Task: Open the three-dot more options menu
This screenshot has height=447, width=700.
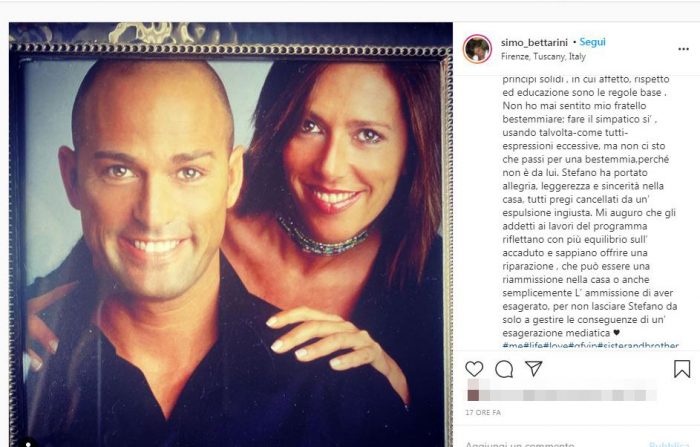Action: 683,49
